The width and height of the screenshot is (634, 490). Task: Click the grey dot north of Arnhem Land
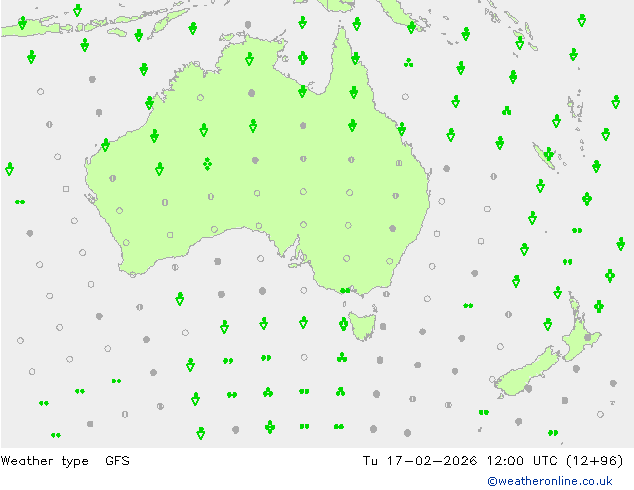[248, 25]
